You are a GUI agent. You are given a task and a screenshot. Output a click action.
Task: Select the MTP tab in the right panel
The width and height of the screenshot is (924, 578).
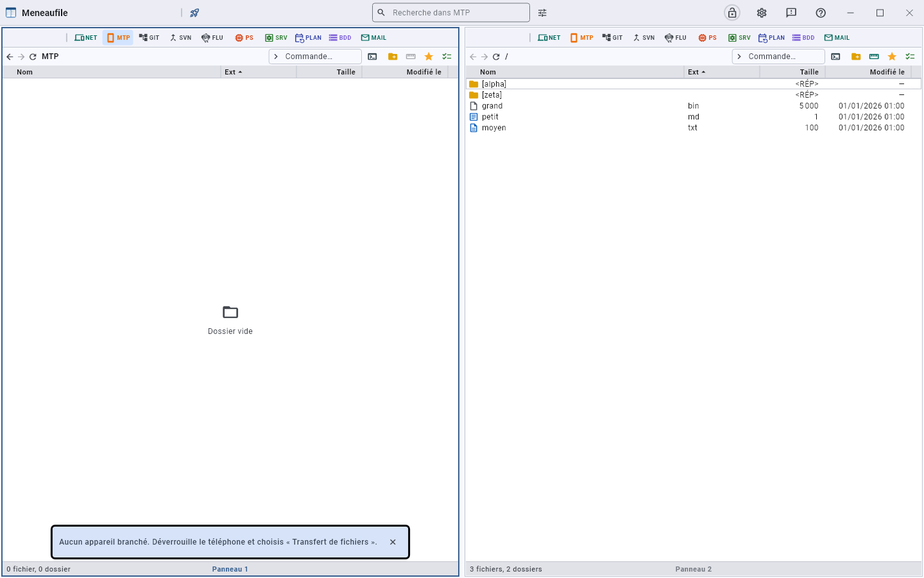[x=581, y=38]
